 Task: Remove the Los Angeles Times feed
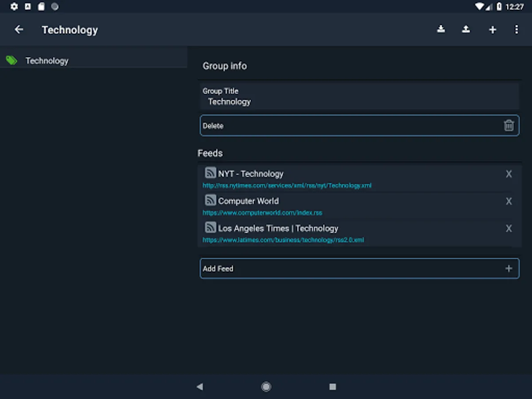509,228
